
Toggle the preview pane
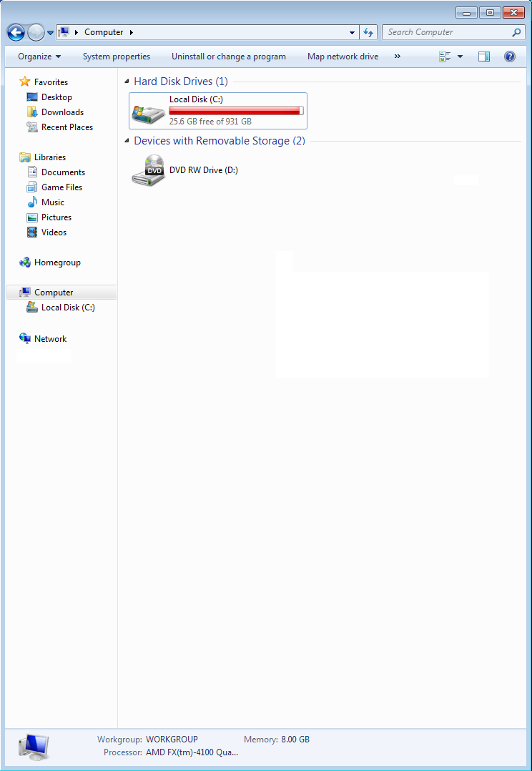point(484,57)
